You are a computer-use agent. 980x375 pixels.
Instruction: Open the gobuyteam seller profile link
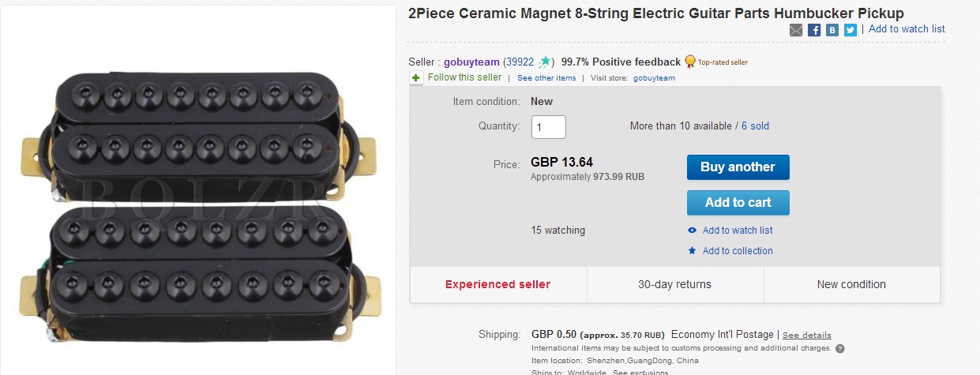coord(471,62)
